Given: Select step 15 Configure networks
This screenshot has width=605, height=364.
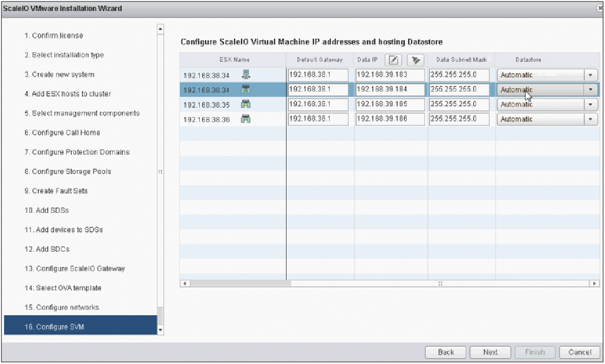Looking at the screenshot, I should pyautogui.click(x=61, y=307).
